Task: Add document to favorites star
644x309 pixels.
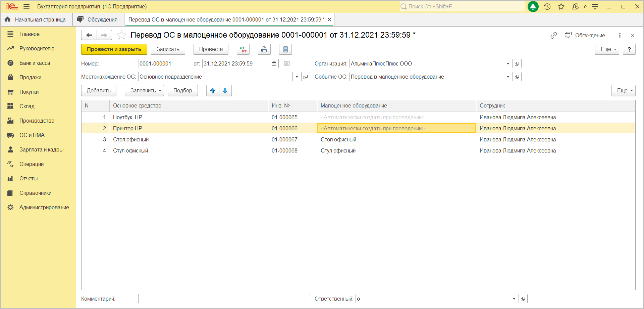Action: point(121,35)
